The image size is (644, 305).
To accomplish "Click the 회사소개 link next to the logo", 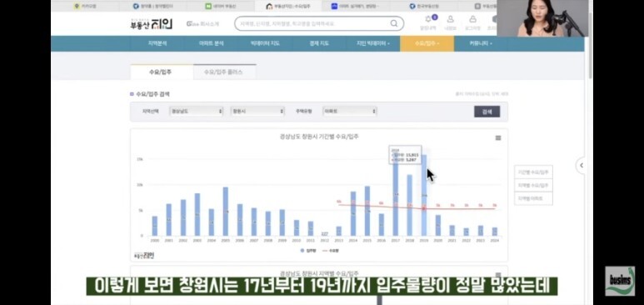I will pyautogui.click(x=202, y=24).
